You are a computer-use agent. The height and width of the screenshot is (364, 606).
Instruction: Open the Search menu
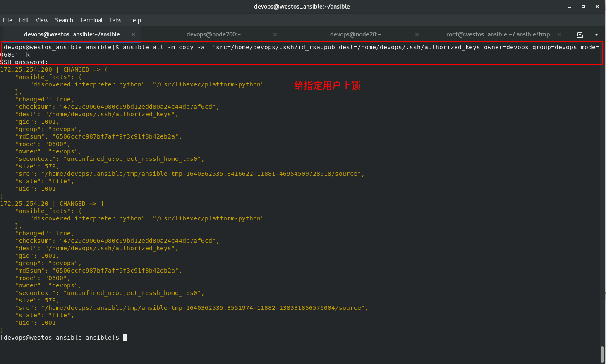point(64,20)
